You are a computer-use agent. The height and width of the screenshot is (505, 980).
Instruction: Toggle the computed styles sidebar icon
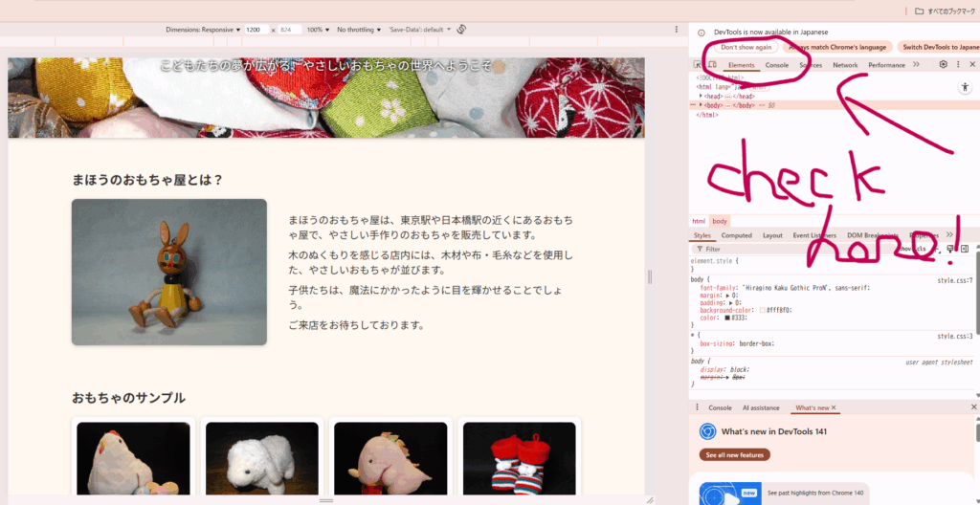965,249
